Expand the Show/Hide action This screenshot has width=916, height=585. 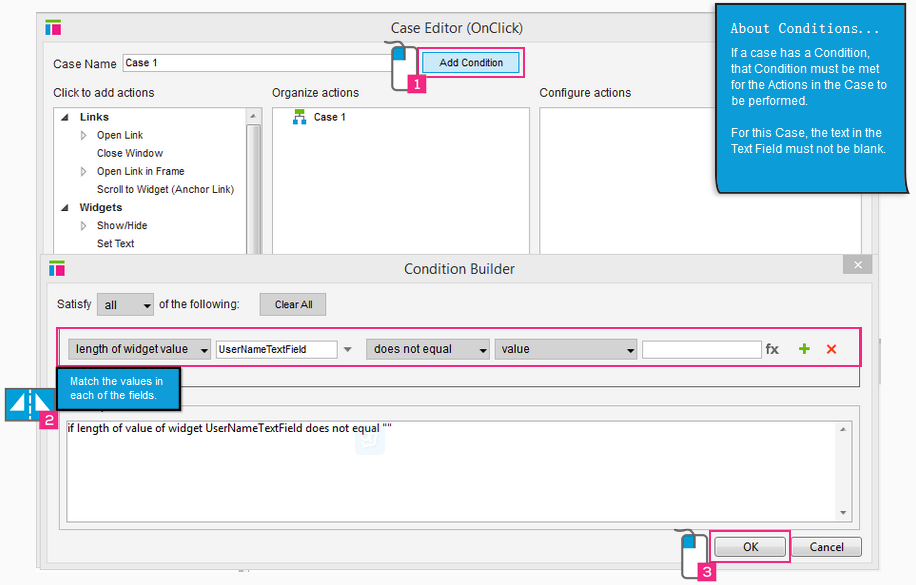click(x=84, y=226)
